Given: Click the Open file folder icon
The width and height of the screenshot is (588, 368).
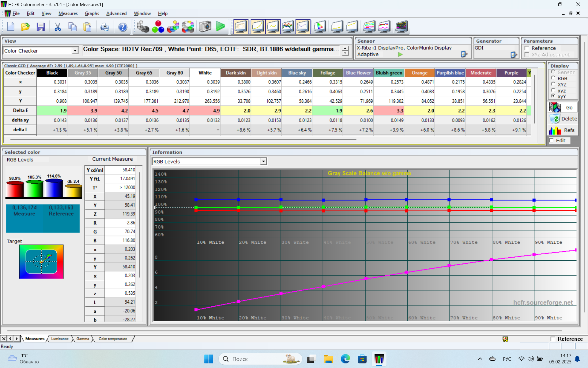Looking at the screenshot, I should point(25,27).
